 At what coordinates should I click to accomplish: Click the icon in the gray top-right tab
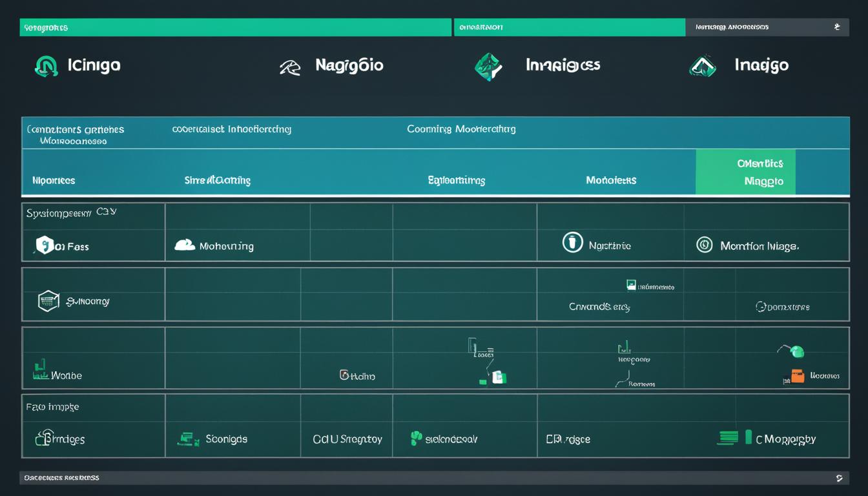point(837,27)
